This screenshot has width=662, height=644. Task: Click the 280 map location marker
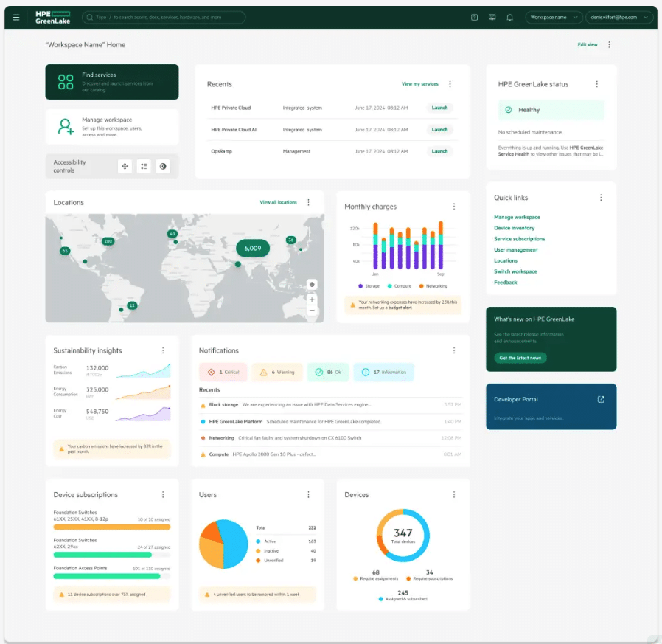(x=108, y=241)
